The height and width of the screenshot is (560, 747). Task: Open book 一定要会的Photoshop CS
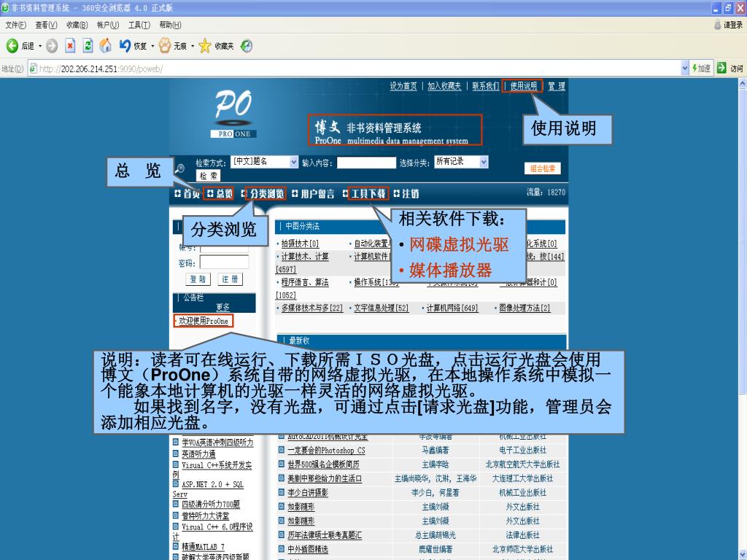tap(326, 450)
